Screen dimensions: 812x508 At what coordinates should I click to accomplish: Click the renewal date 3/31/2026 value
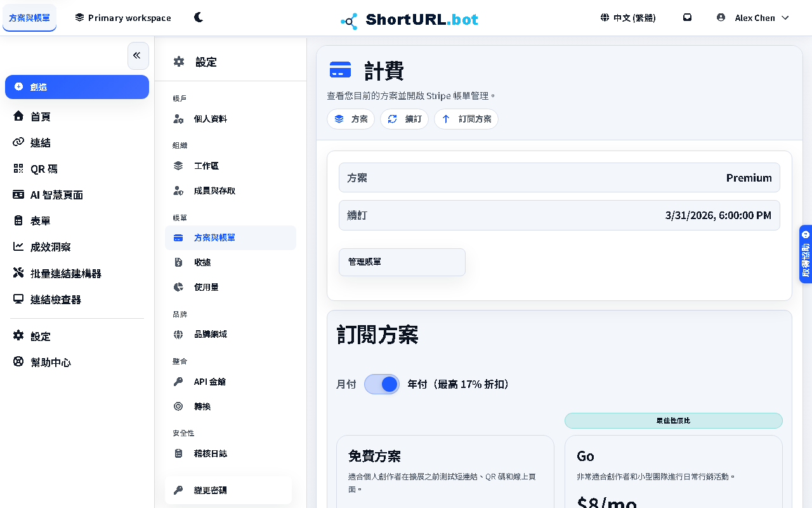(x=719, y=215)
